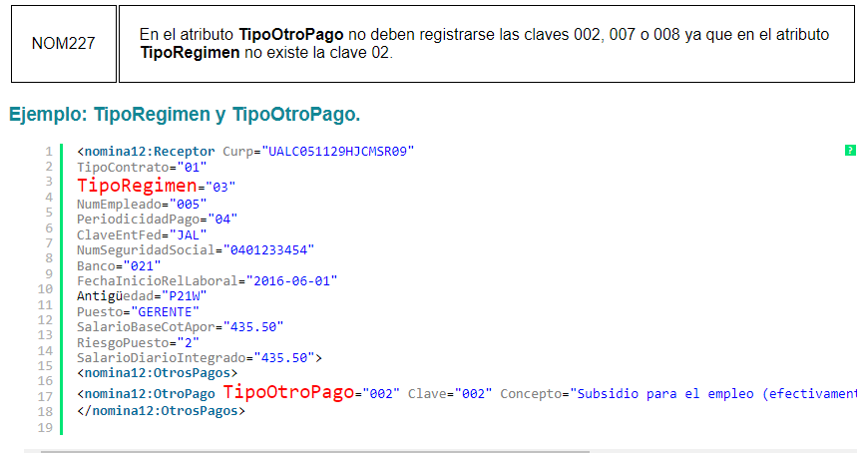Click the closing nomina12:OtrosPagos tag
868x453 pixels.
point(162,410)
